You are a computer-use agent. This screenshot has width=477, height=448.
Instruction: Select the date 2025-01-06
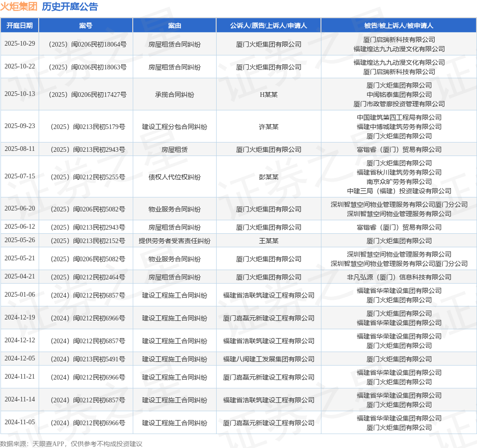(x=20, y=294)
